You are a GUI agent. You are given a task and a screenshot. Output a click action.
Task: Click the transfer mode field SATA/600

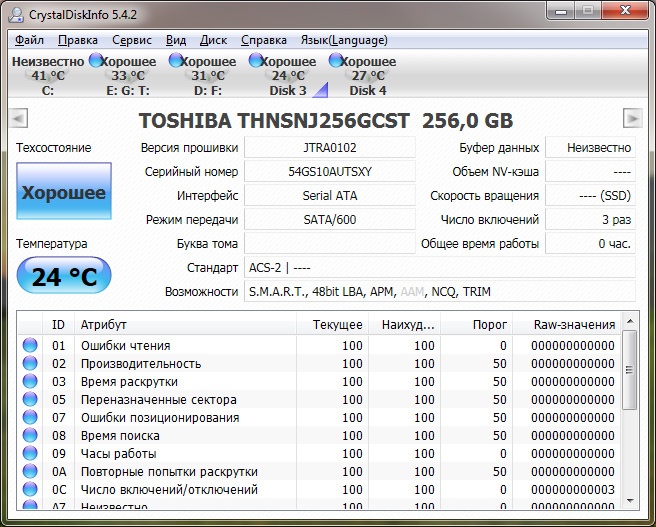(330, 220)
